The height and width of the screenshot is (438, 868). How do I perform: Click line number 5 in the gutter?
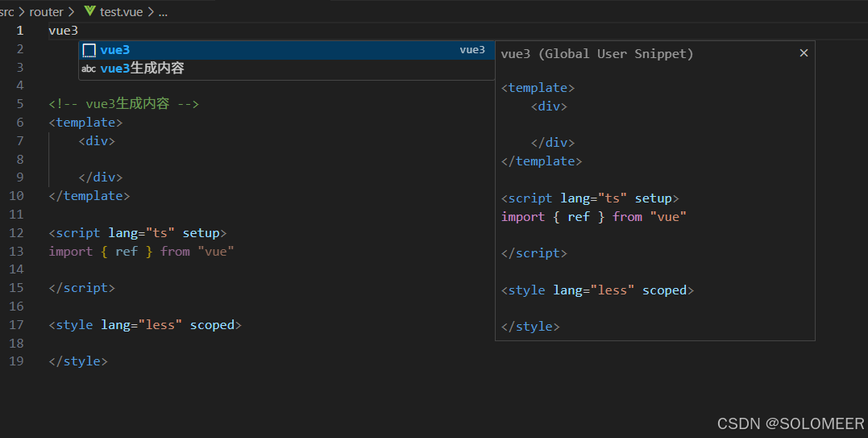click(x=20, y=104)
